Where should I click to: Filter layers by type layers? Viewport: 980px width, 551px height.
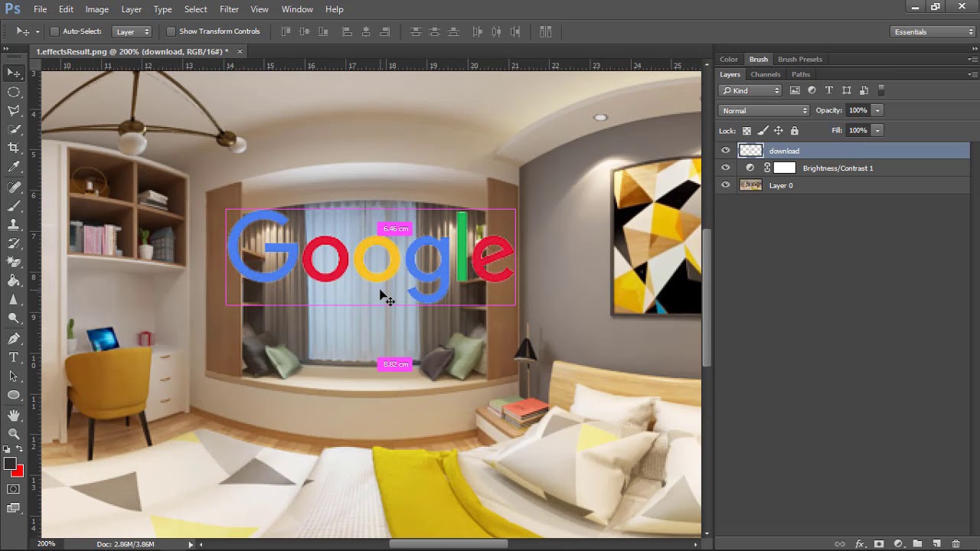pos(829,90)
